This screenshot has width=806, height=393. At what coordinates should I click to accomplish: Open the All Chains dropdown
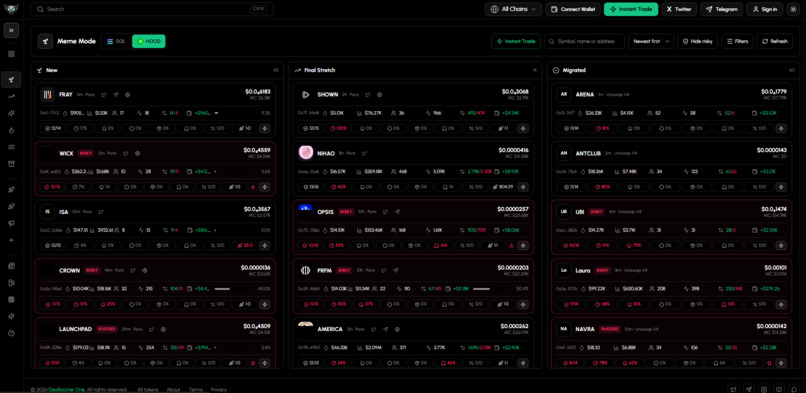click(x=514, y=9)
